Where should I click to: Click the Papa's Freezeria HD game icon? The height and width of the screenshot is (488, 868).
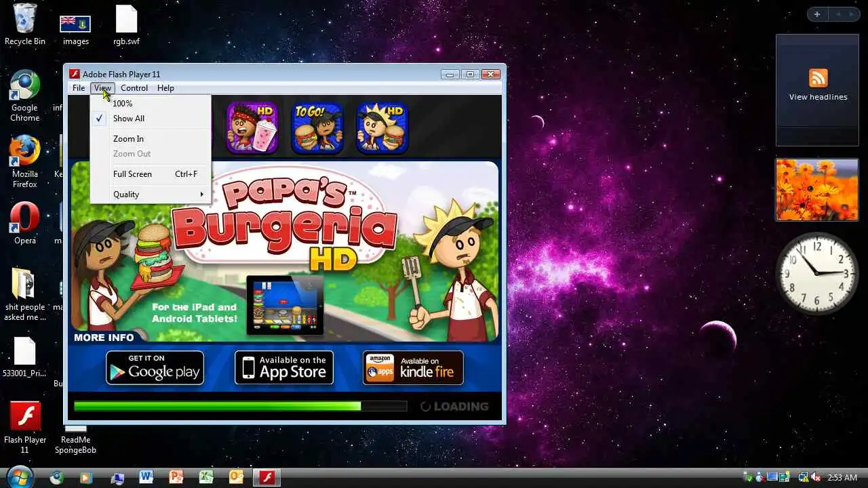click(252, 127)
